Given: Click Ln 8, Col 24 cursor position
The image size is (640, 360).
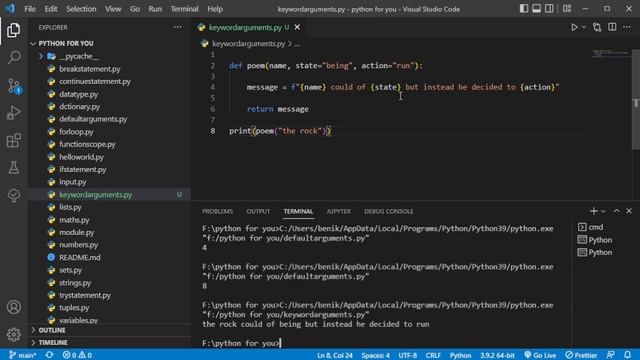Looking at the screenshot, I should (x=335, y=355).
